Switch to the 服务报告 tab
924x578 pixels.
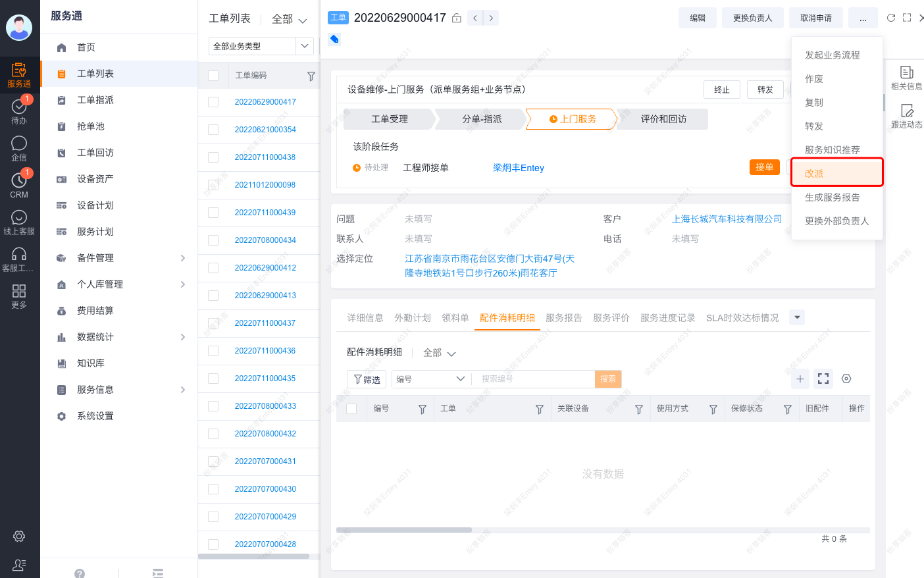(x=564, y=318)
